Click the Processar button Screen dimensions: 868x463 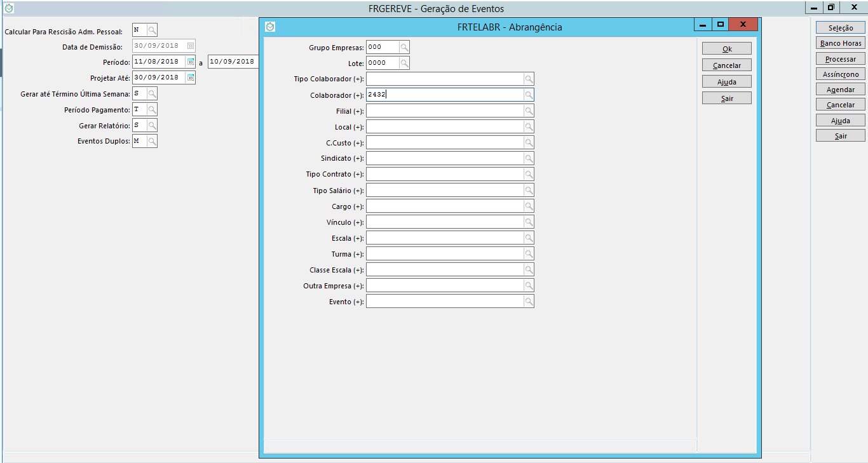pyautogui.click(x=840, y=59)
